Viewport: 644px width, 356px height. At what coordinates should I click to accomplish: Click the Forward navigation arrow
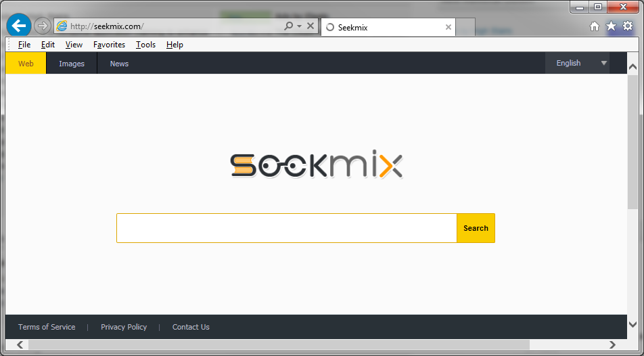(43, 26)
